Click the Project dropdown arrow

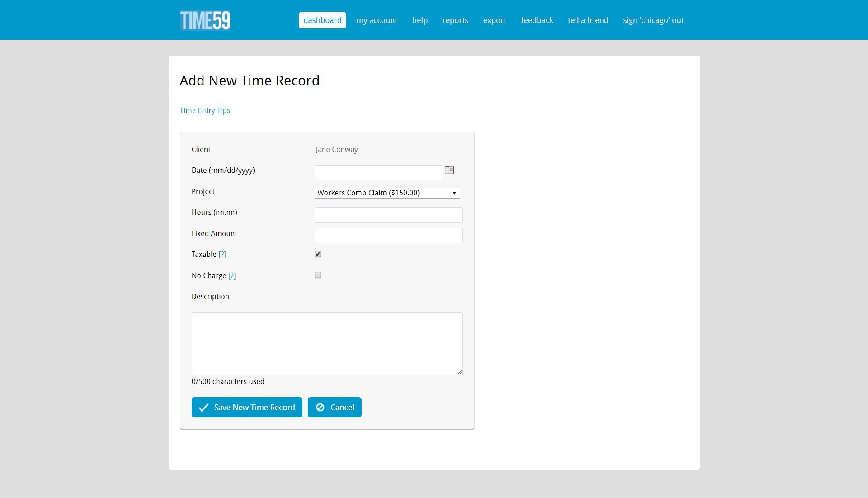click(454, 193)
